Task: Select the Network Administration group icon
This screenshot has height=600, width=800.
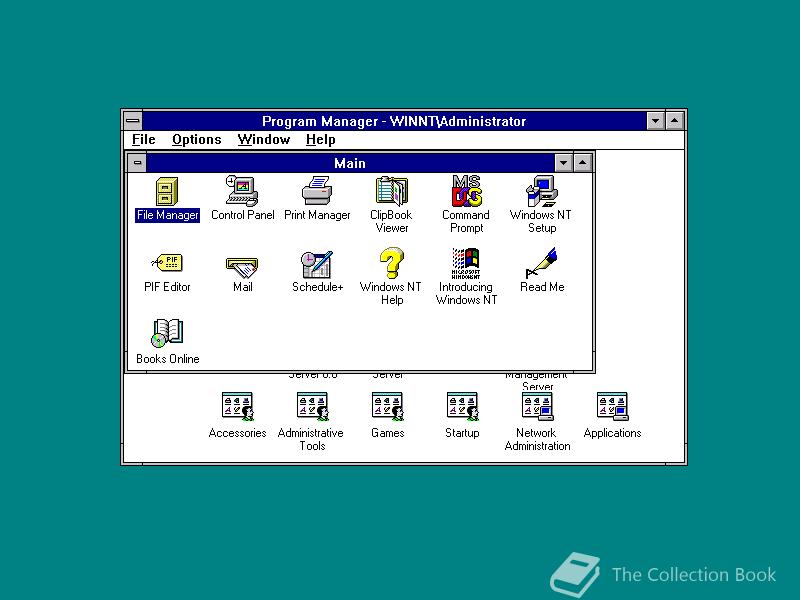Action: pyautogui.click(x=537, y=406)
